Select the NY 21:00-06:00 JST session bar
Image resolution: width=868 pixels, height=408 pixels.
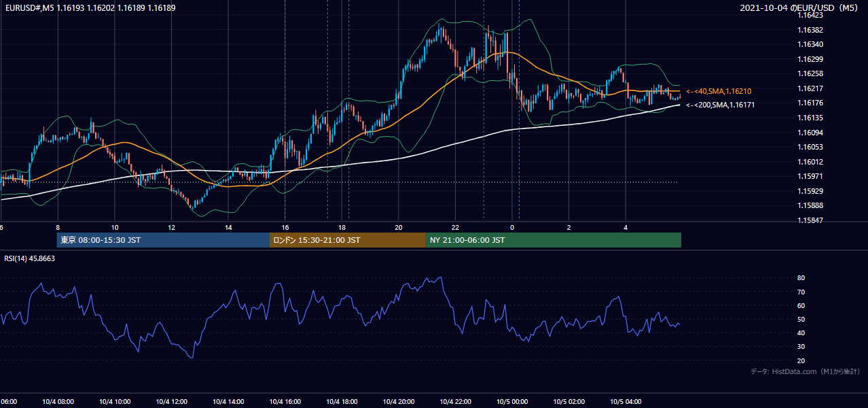(554, 240)
